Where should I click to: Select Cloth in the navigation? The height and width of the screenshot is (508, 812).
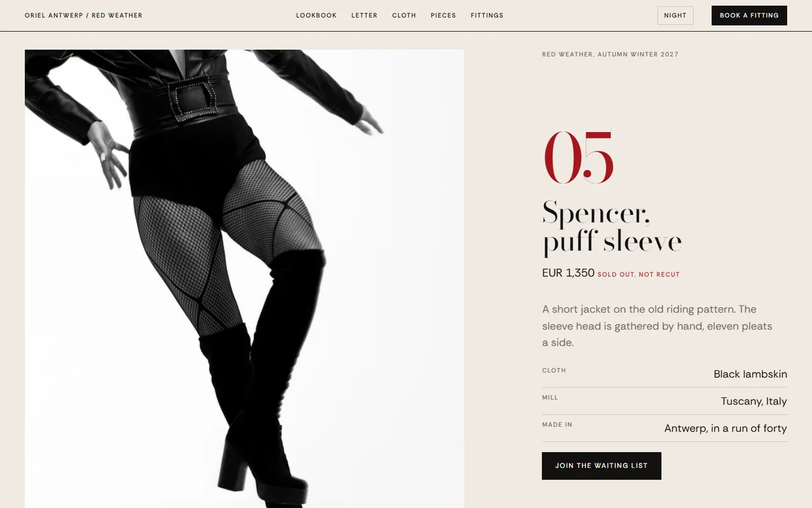click(x=404, y=15)
